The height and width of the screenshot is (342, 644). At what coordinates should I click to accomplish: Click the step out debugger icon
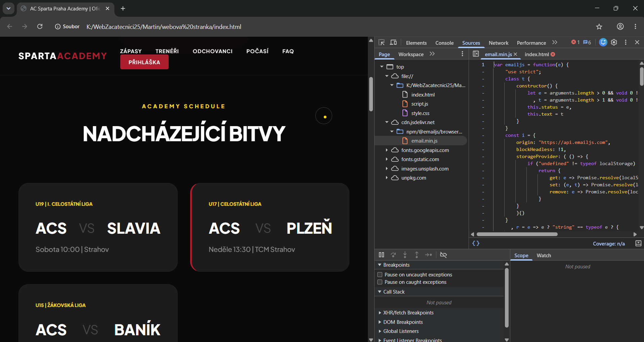[417, 255]
